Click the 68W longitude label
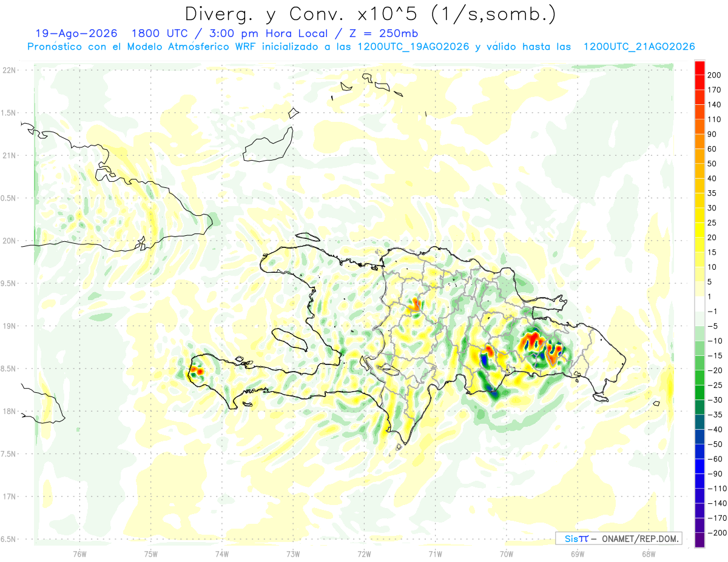Image resolution: width=728 pixels, height=562 pixels. click(648, 554)
